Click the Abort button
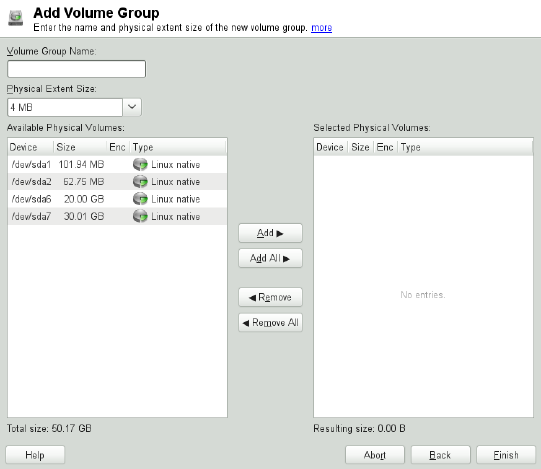 point(375,455)
